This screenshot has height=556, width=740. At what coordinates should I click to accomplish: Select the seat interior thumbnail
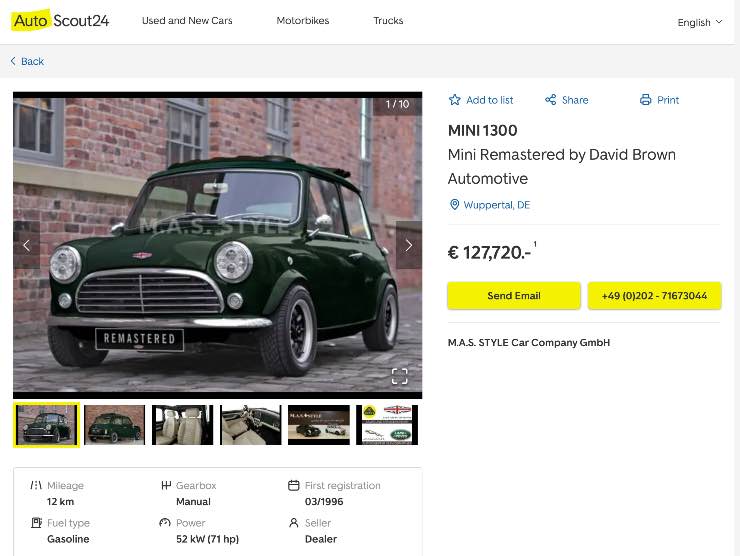coord(183,425)
